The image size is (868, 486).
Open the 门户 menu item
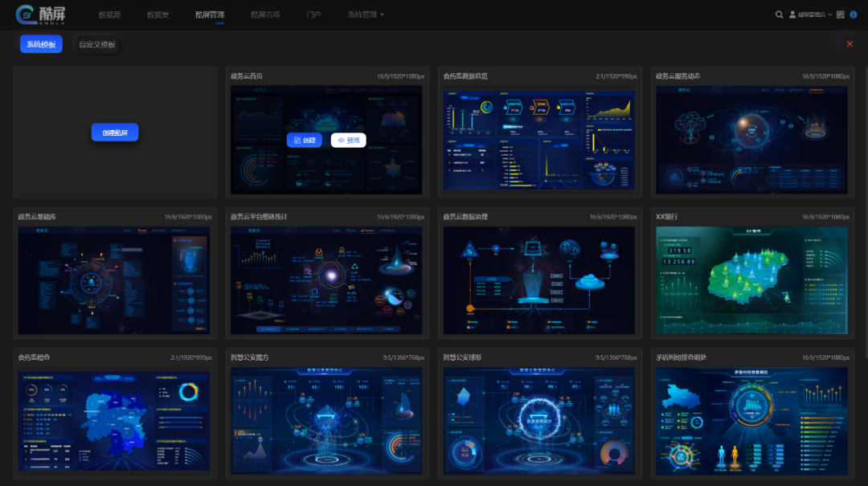coord(313,14)
